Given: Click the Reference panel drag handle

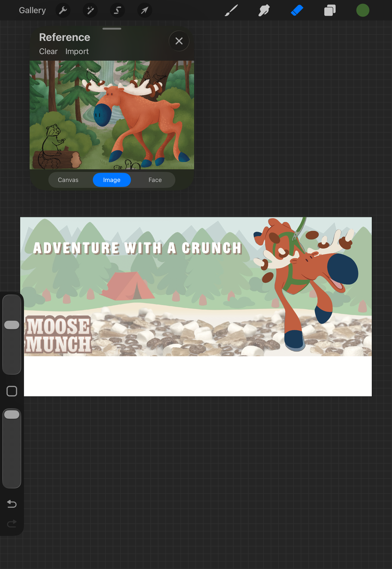Looking at the screenshot, I should pyautogui.click(x=112, y=29).
